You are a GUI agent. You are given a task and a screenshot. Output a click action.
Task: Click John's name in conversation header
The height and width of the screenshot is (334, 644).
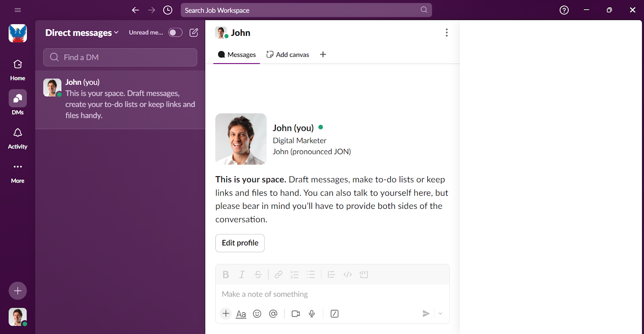240,33
